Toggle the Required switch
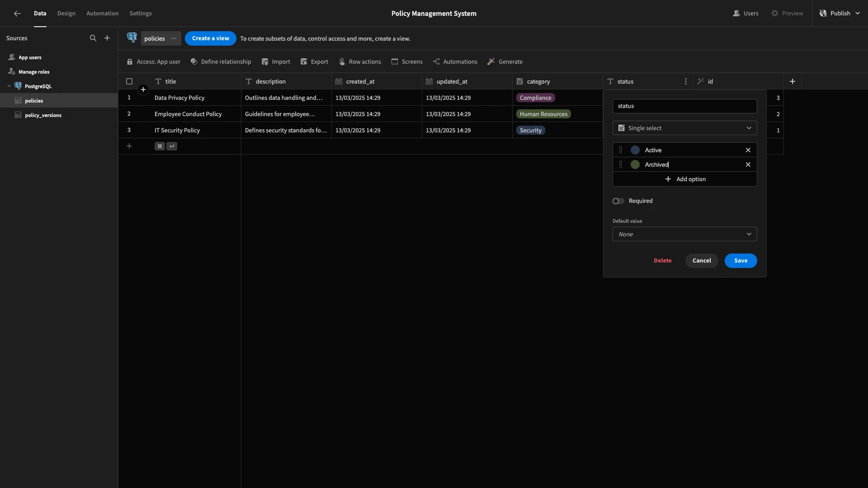The width and height of the screenshot is (868, 488). pos(618,201)
